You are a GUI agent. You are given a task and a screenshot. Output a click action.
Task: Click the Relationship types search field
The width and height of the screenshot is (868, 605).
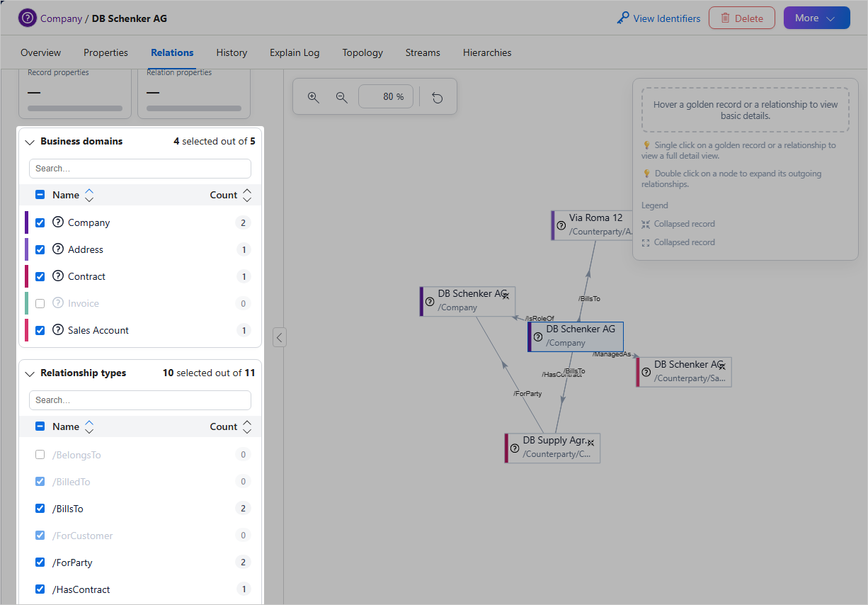[x=140, y=400]
